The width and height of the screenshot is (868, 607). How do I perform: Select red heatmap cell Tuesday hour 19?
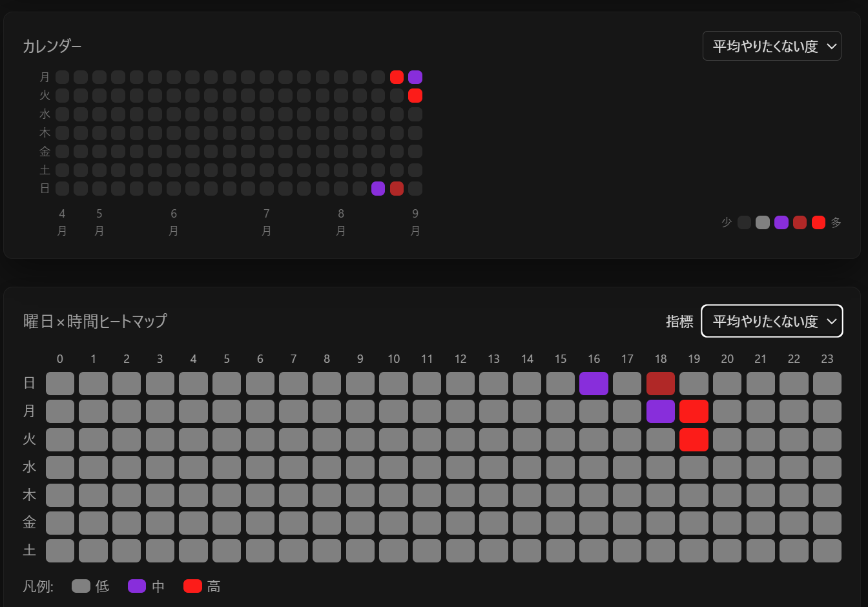click(694, 440)
